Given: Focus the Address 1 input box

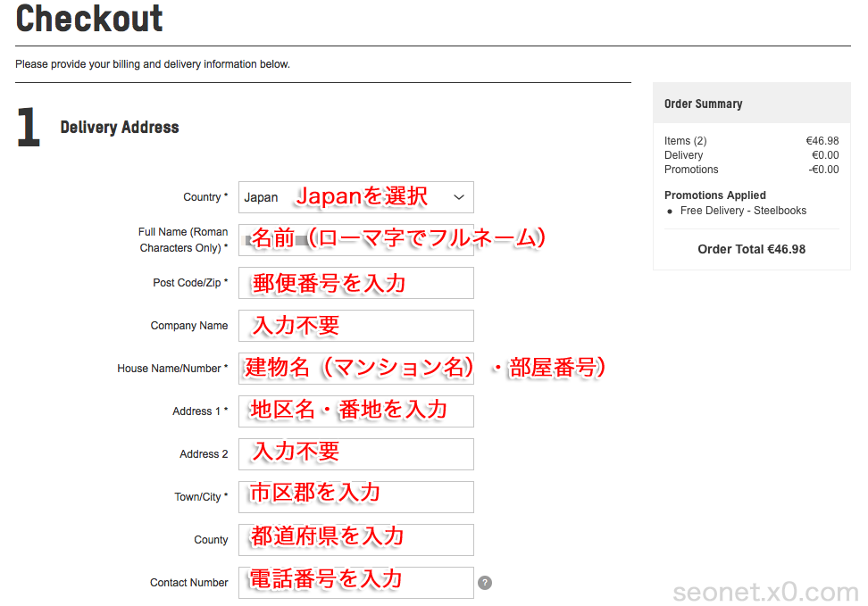Looking at the screenshot, I should pos(355,411).
